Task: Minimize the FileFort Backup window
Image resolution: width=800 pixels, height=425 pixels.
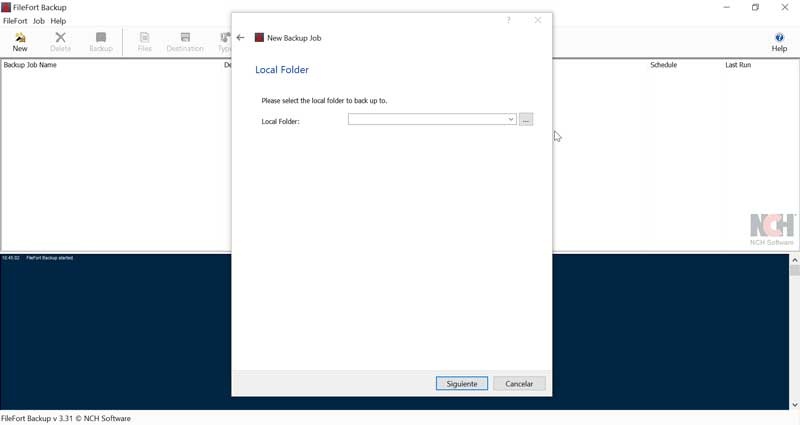Action: (727, 7)
